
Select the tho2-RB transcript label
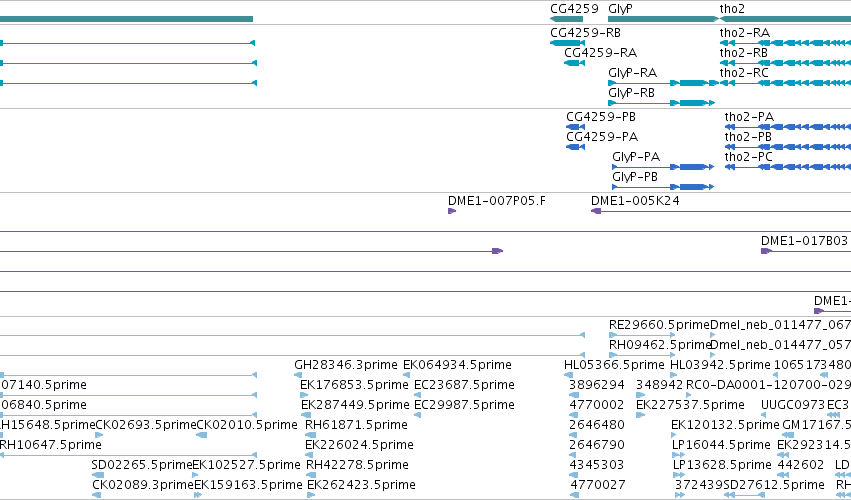(x=744, y=53)
